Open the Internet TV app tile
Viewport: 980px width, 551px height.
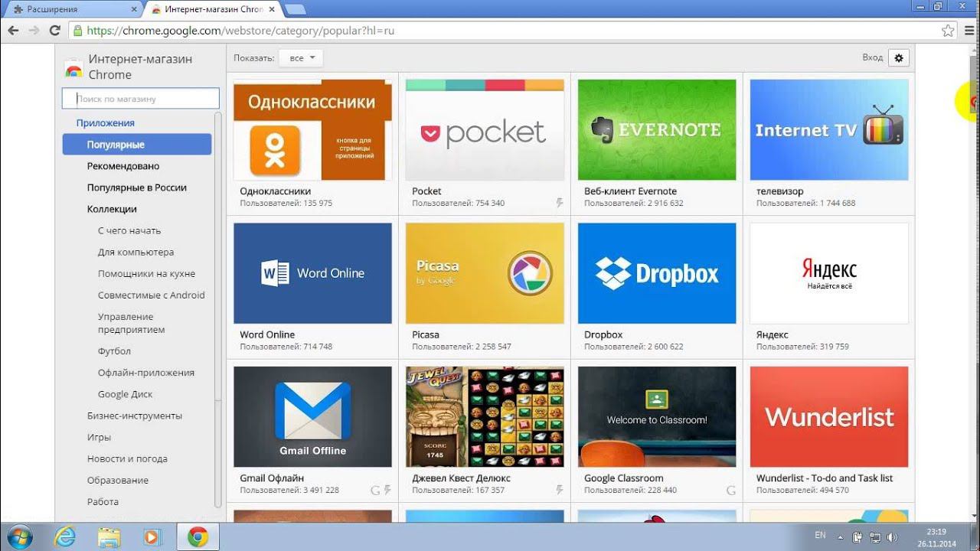coord(829,144)
